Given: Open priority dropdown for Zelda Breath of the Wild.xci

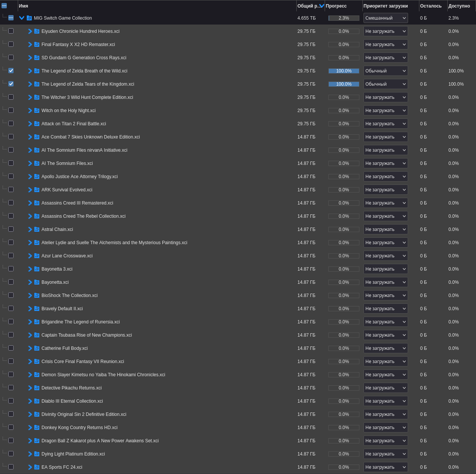Looking at the screenshot, I should pos(385,71).
